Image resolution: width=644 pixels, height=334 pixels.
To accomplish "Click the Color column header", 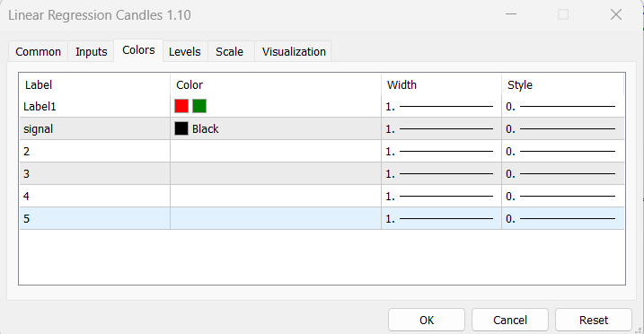I will (x=276, y=84).
